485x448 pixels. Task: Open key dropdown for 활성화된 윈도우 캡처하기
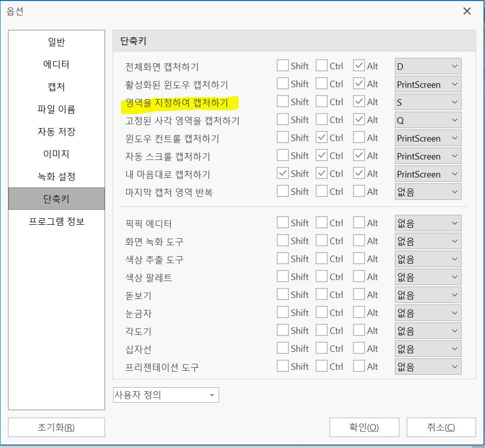pos(428,84)
